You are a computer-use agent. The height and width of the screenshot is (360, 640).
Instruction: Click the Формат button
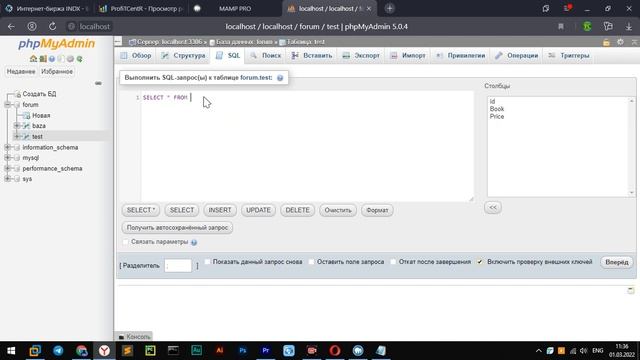(377, 210)
